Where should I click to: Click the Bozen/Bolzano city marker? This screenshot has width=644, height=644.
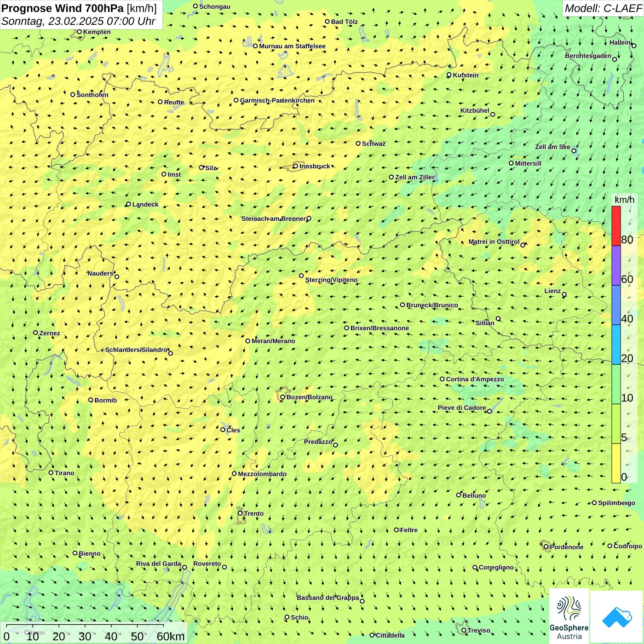(x=283, y=397)
